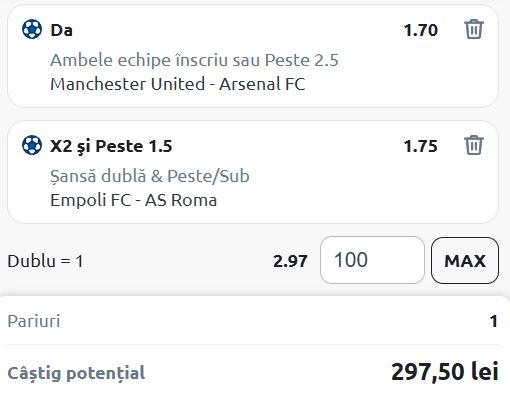
Task: Click the combined odds 2.97
Action: (290, 261)
